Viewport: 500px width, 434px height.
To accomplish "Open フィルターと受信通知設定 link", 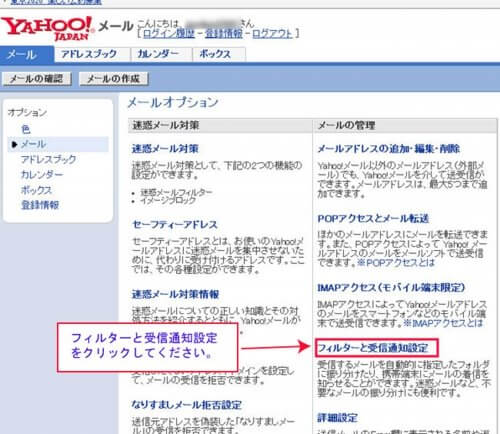I will tap(373, 348).
